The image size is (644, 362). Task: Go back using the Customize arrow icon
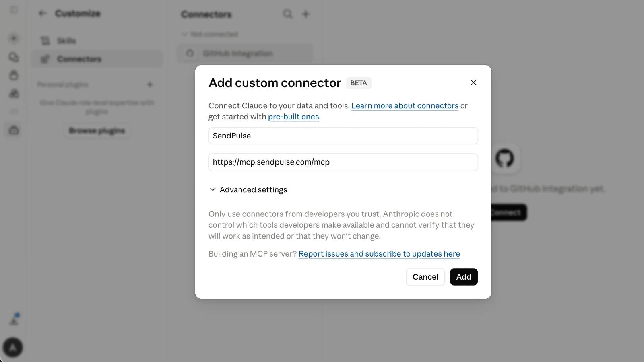click(43, 13)
